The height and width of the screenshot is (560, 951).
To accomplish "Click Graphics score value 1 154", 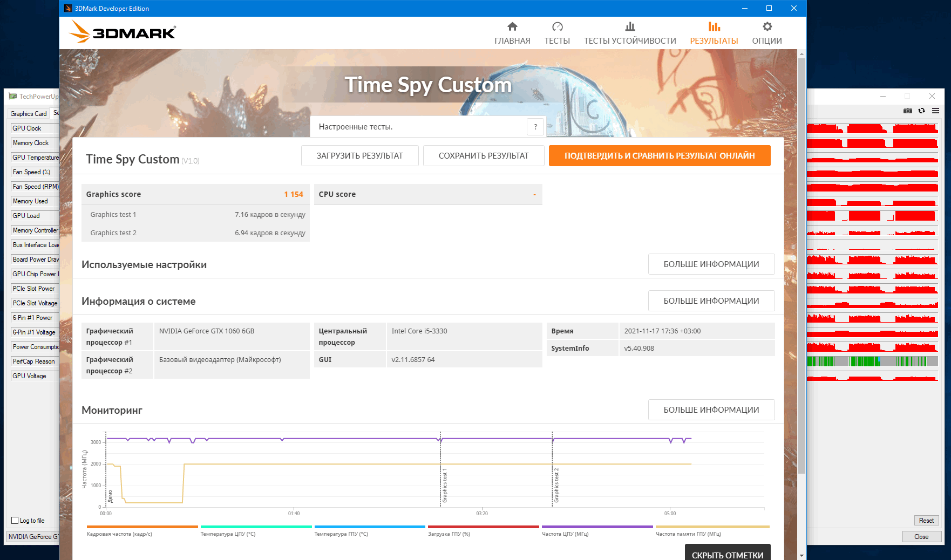I will (294, 194).
